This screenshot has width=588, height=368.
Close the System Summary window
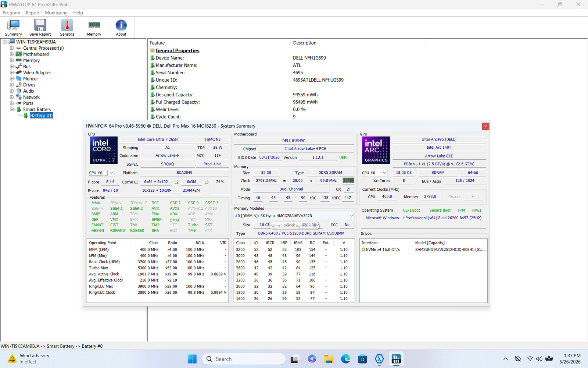(485, 126)
